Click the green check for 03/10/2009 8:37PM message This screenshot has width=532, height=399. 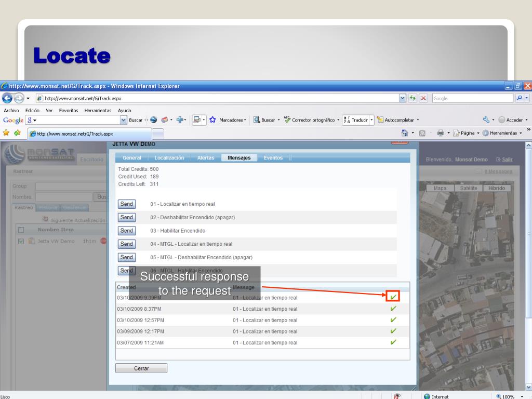pyautogui.click(x=393, y=309)
